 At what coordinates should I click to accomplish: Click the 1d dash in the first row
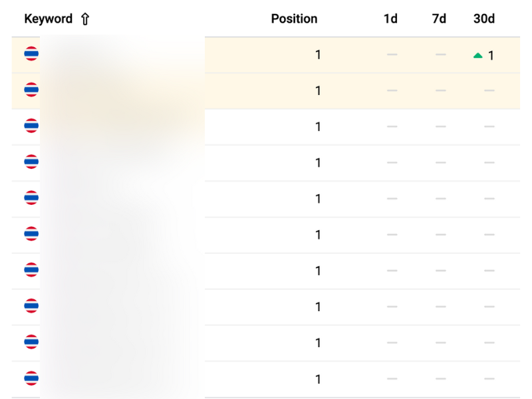[x=392, y=55]
